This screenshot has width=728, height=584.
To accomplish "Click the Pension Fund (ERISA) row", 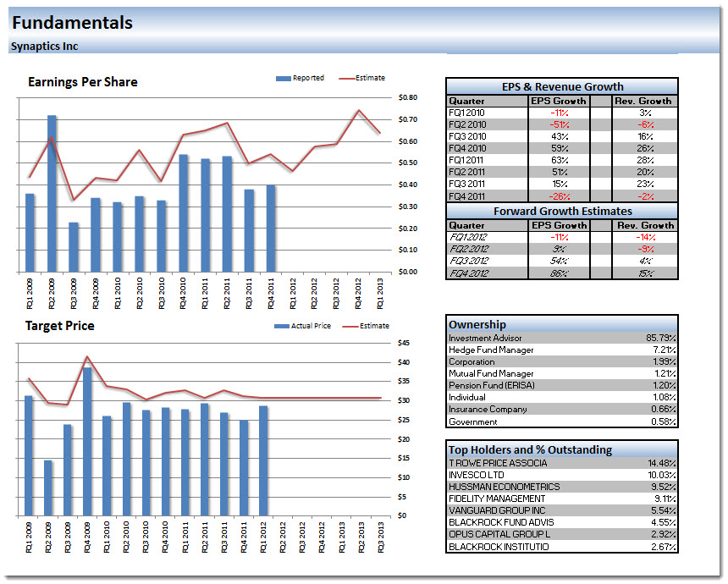I will click(x=562, y=385).
